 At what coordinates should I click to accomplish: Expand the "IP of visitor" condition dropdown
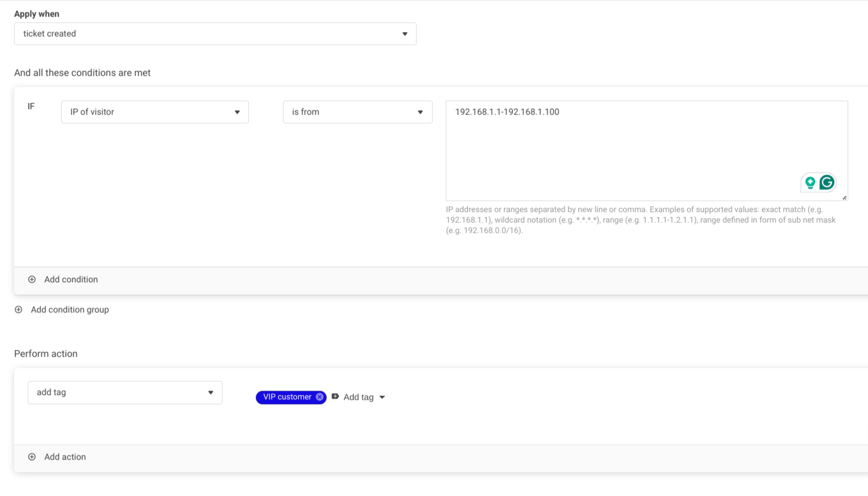click(154, 112)
